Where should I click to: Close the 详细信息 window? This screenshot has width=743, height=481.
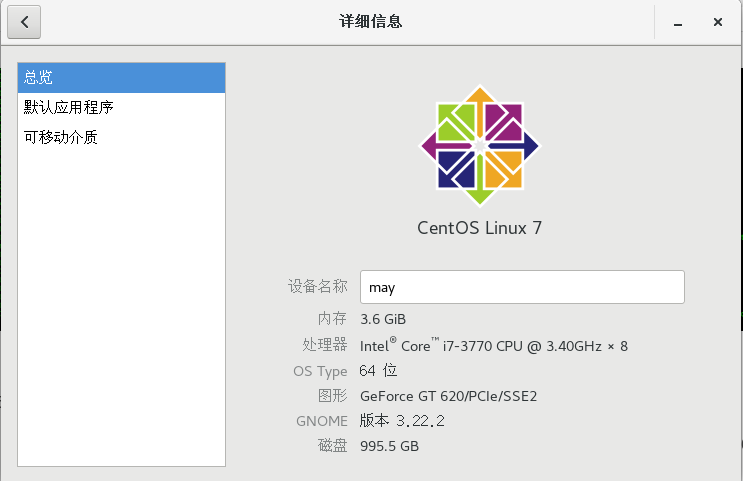(718, 22)
